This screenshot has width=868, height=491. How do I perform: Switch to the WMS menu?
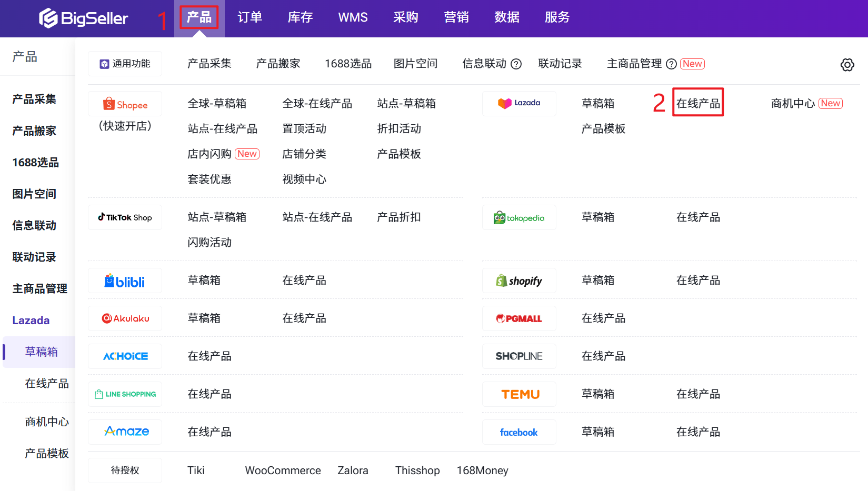[x=353, y=17]
